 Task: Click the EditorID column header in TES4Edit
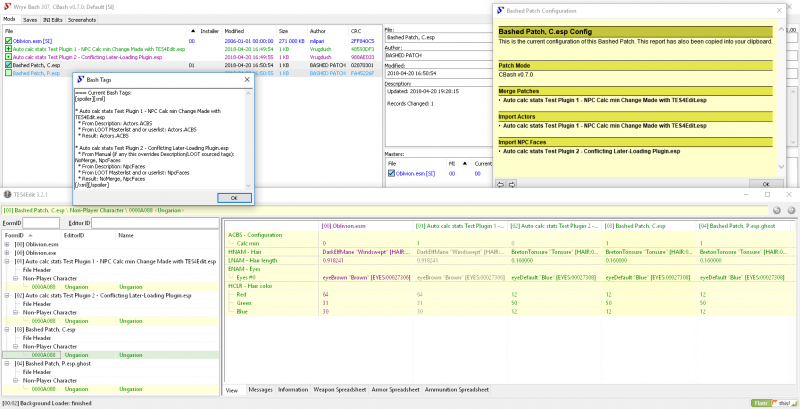tap(88, 236)
